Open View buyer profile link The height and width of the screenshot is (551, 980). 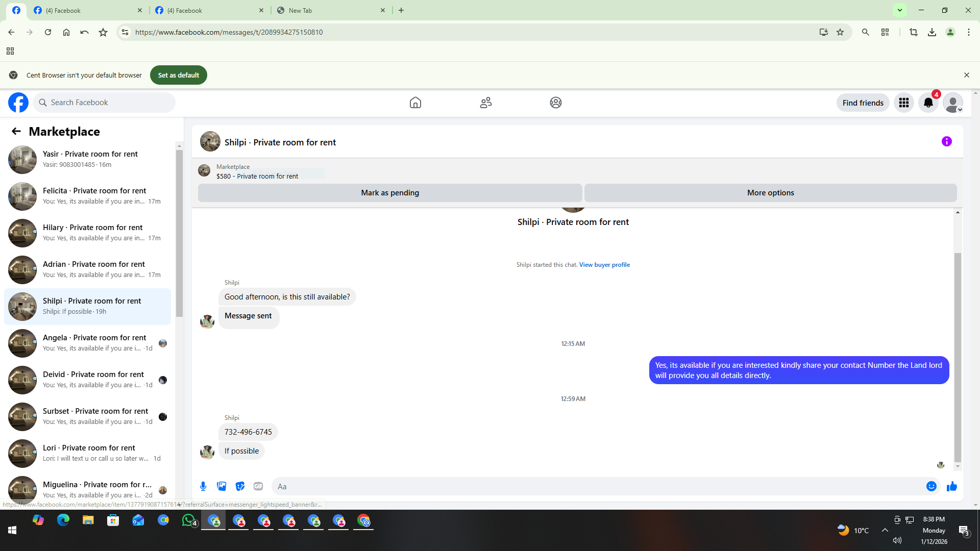pyautogui.click(x=604, y=265)
